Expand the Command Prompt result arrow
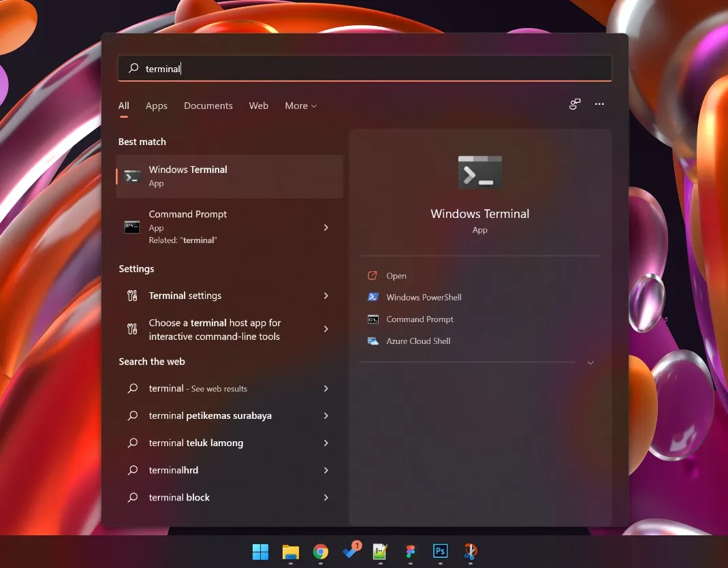 (326, 227)
